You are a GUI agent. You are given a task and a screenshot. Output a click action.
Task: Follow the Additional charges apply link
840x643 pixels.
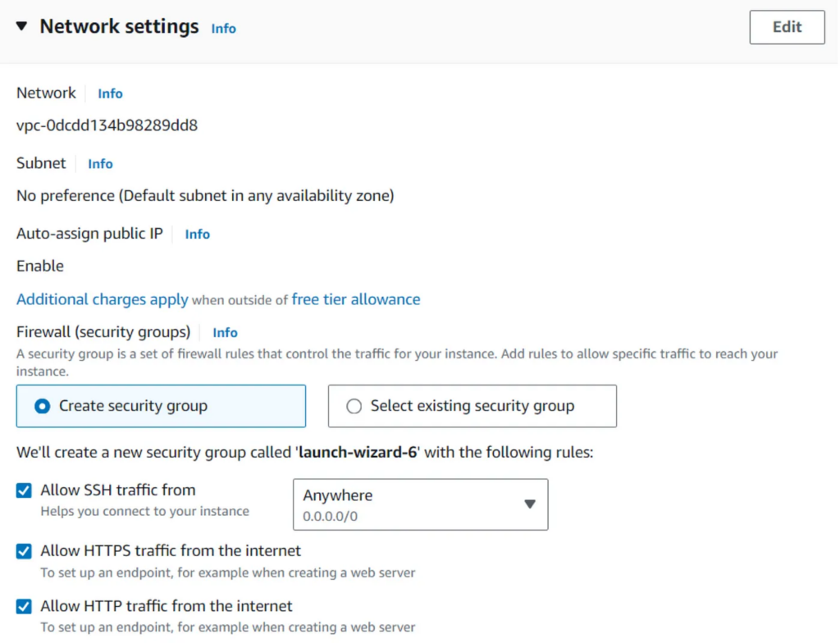103,300
